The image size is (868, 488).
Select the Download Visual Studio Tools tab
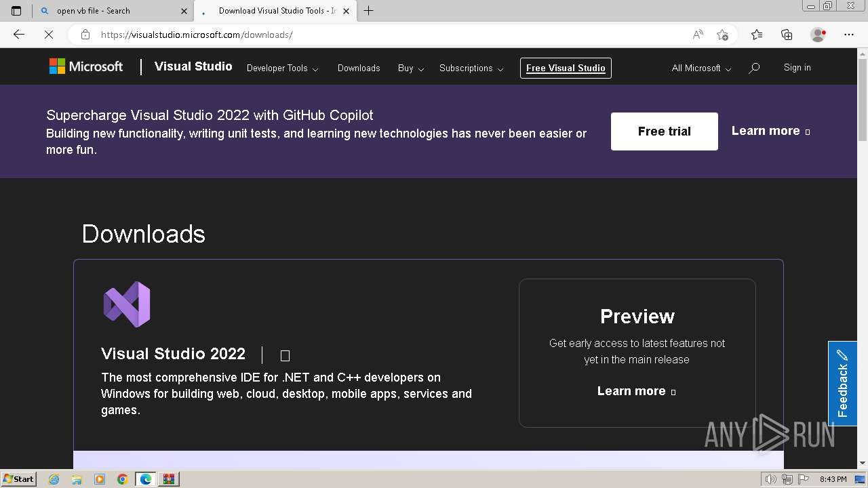pyautogui.click(x=275, y=11)
